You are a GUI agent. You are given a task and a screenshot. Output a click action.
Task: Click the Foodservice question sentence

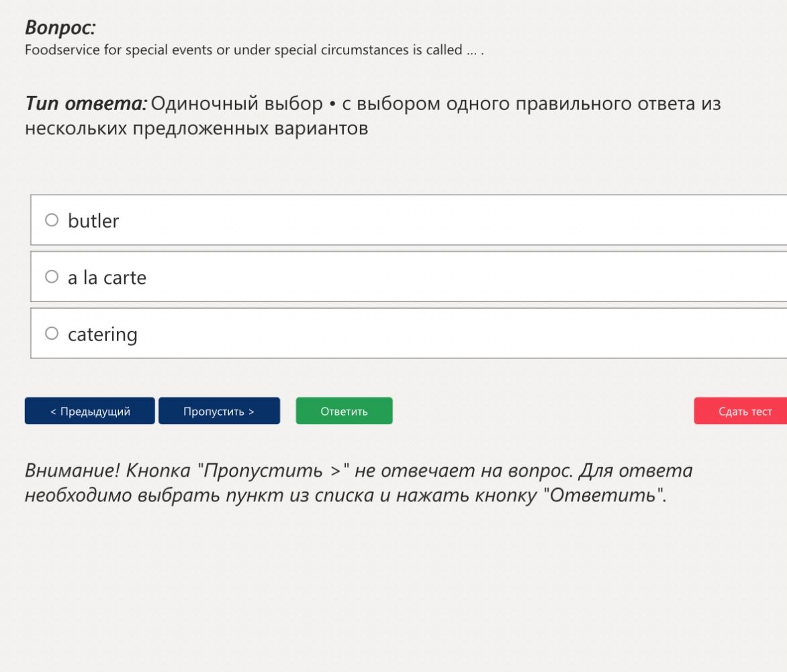[x=254, y=50]
